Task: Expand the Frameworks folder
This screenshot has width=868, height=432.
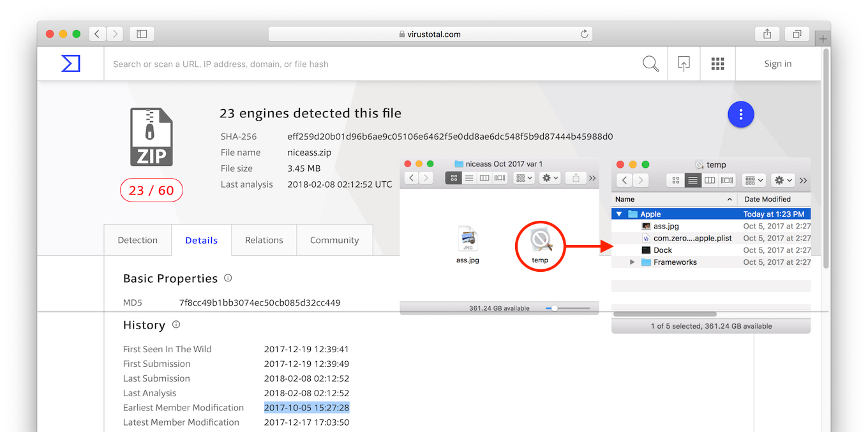Action: [632, 262]
